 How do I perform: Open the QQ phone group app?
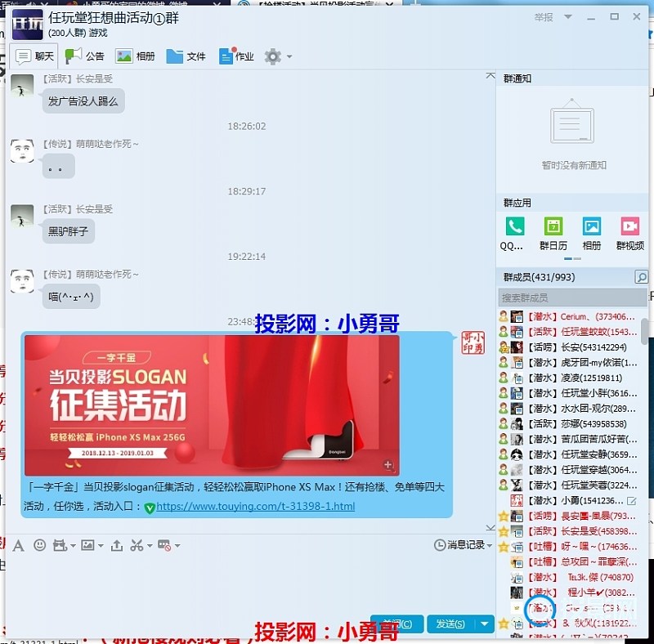[514, 226]
